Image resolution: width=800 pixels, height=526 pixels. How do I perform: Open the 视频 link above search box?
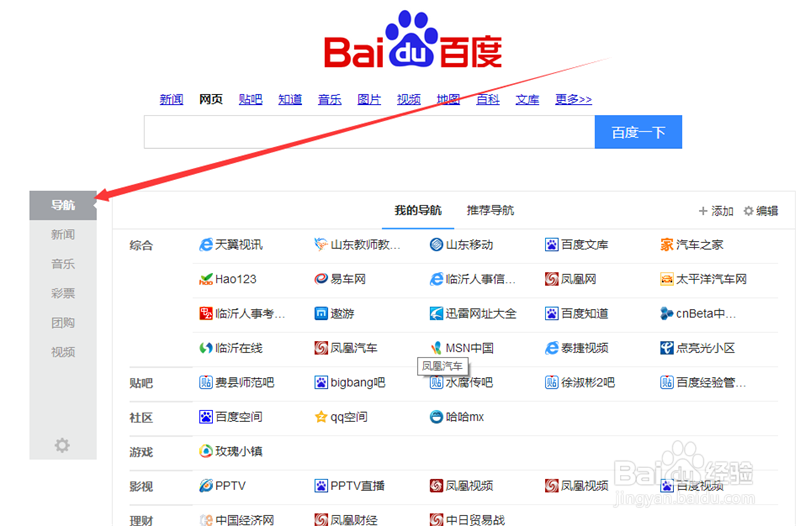click(x=409, y=99)
